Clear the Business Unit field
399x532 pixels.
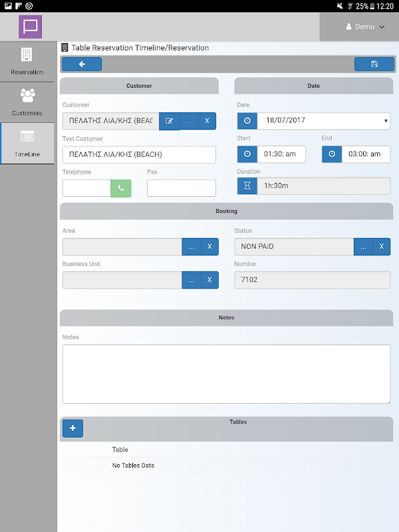coord(209,280)
